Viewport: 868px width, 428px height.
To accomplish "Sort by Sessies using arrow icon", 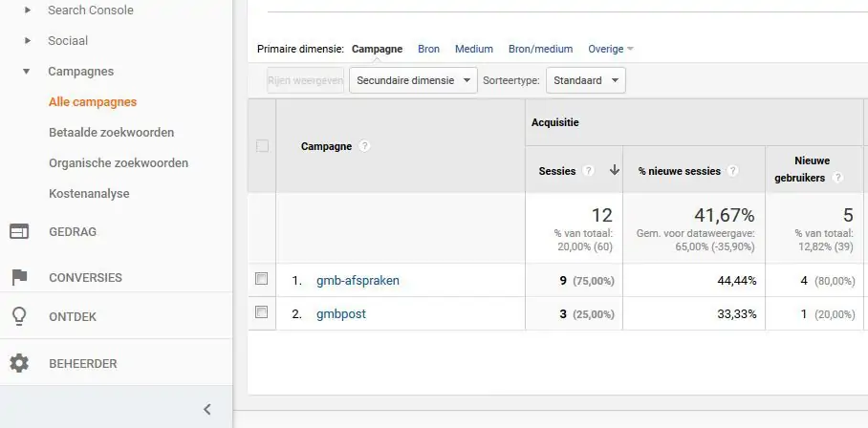I will (x=614, y=171).
